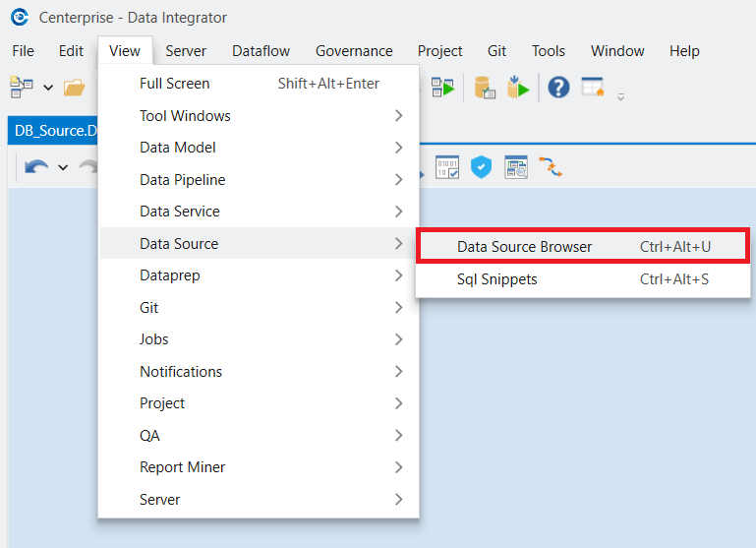Viewport: 756px width, 548px height.
Task: Click the Centerprise application logo icon
Action: point(19,18)
